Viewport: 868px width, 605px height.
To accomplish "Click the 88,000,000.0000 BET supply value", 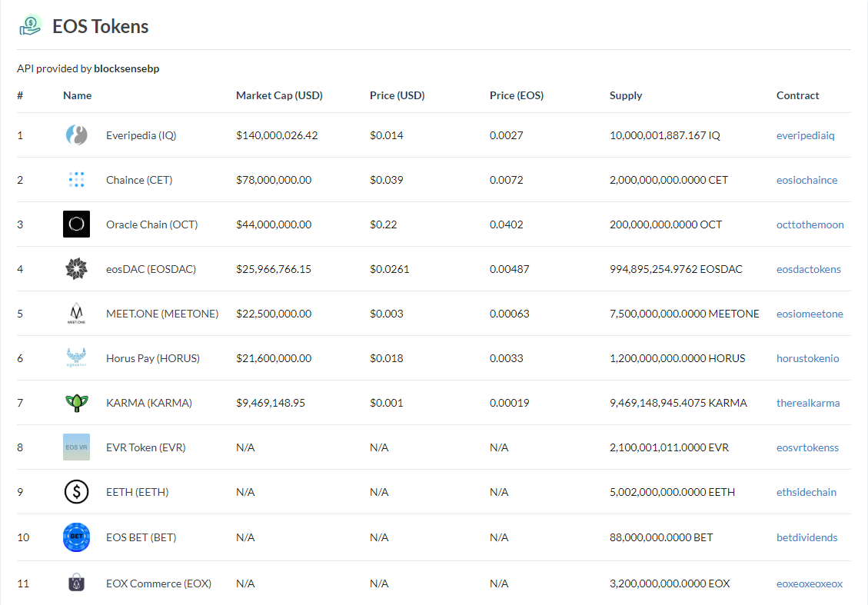I will (661, 537).
